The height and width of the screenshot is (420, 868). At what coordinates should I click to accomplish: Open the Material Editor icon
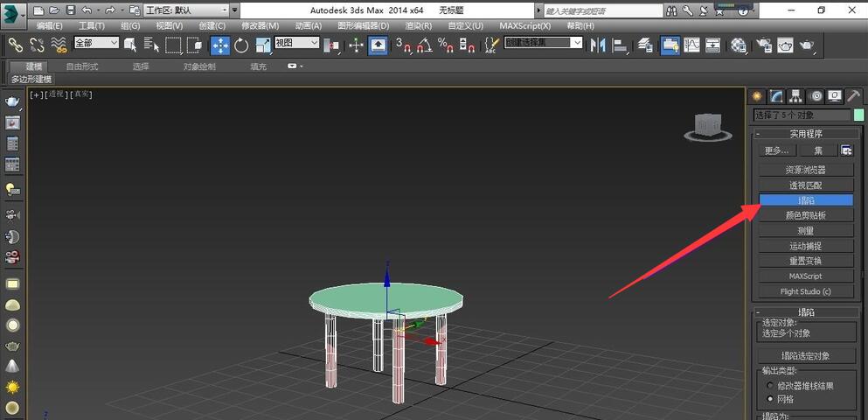pos(739,45)
